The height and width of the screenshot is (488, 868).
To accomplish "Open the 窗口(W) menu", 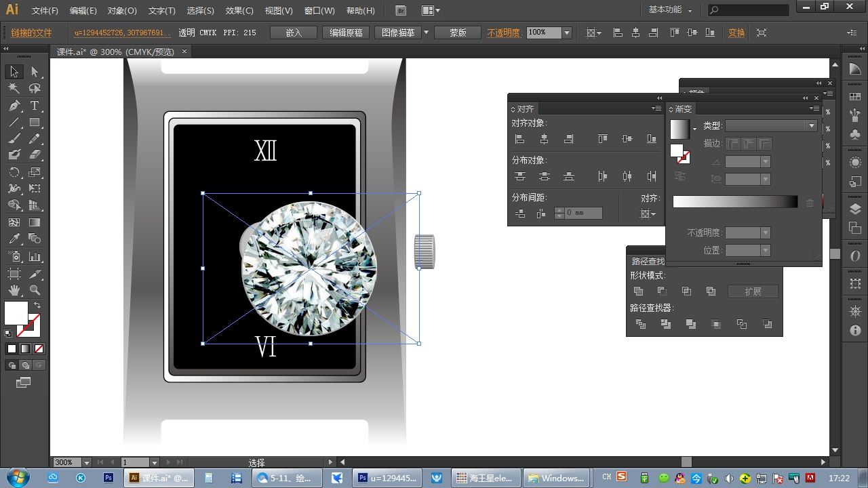I will [319, 11].
